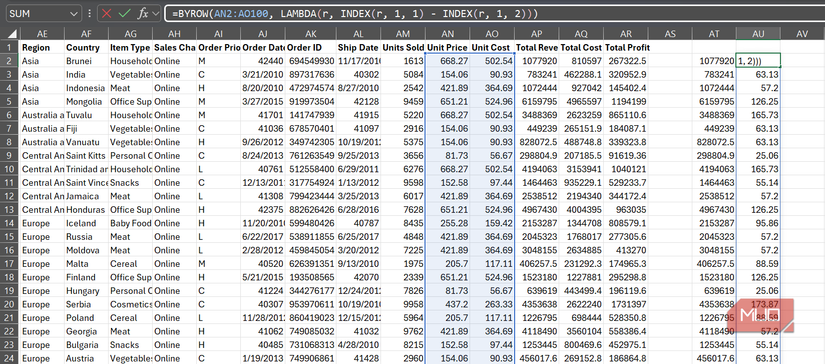The height and width of the screenshot is (364, 825).
Task: Click the Country header cell
Action: tap(86, 47)
